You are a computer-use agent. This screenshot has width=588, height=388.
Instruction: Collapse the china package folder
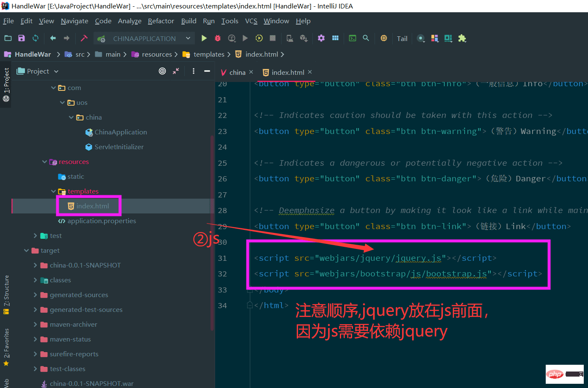pos(71,117)
